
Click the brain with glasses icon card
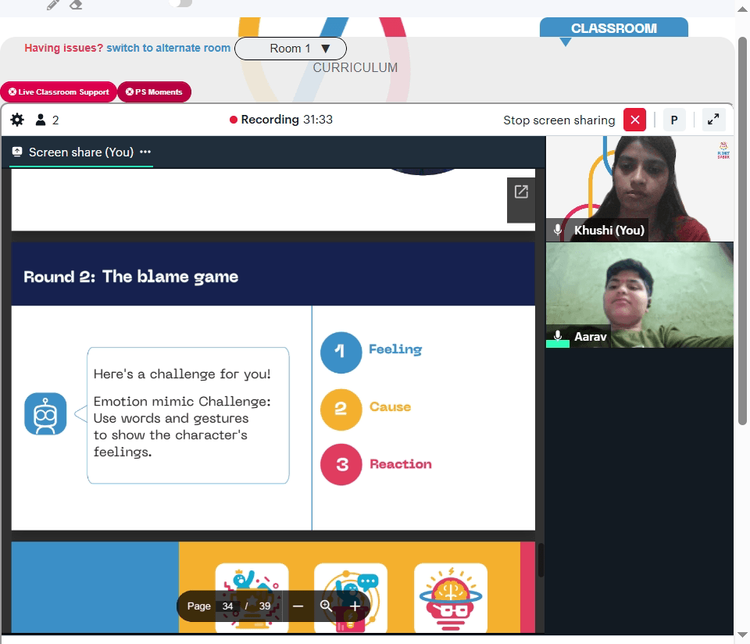tap(450, 598)
